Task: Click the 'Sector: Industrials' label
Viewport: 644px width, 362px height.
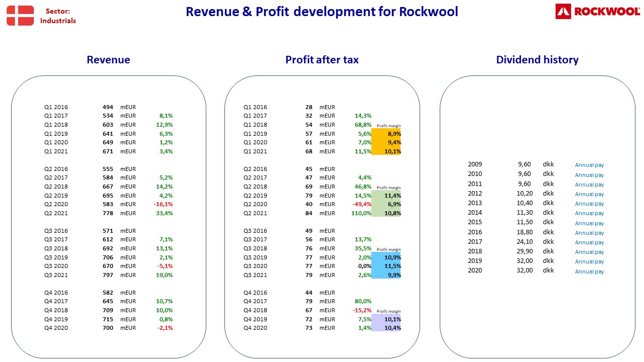Action: pos(58,16)
